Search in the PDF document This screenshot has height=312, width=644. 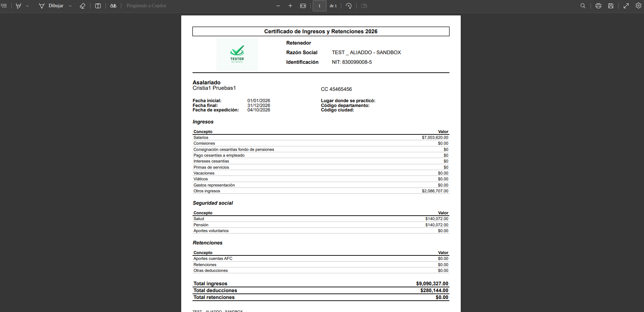point(583,6)
